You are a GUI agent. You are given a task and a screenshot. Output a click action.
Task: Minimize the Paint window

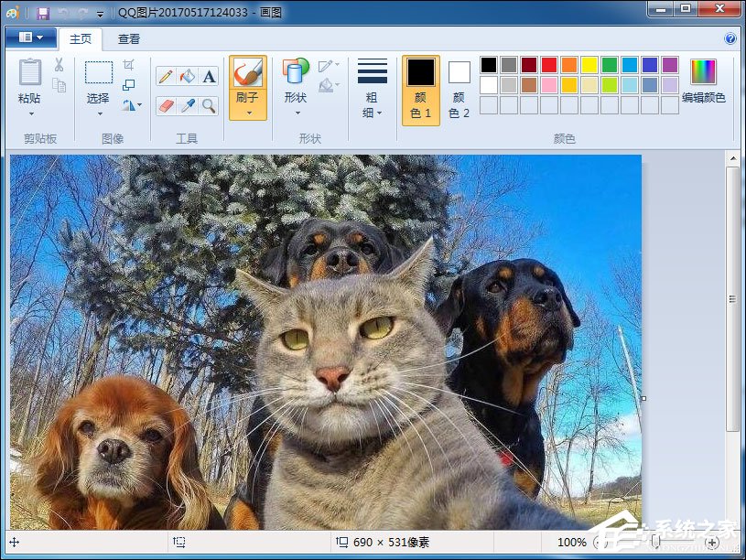click(x=660, y=8)
